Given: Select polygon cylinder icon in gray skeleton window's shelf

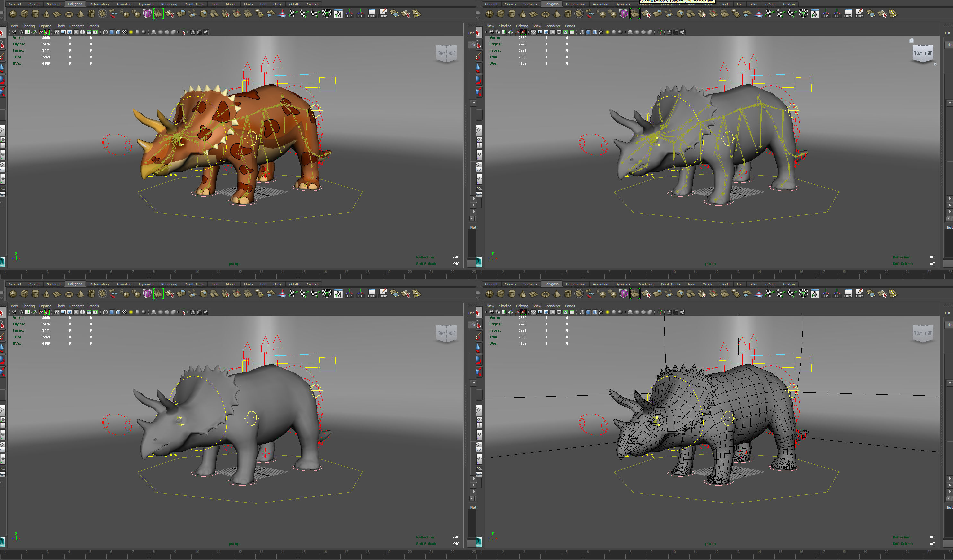Looking at the screenshot, I should pyautogui.click(x=512, y=14).
